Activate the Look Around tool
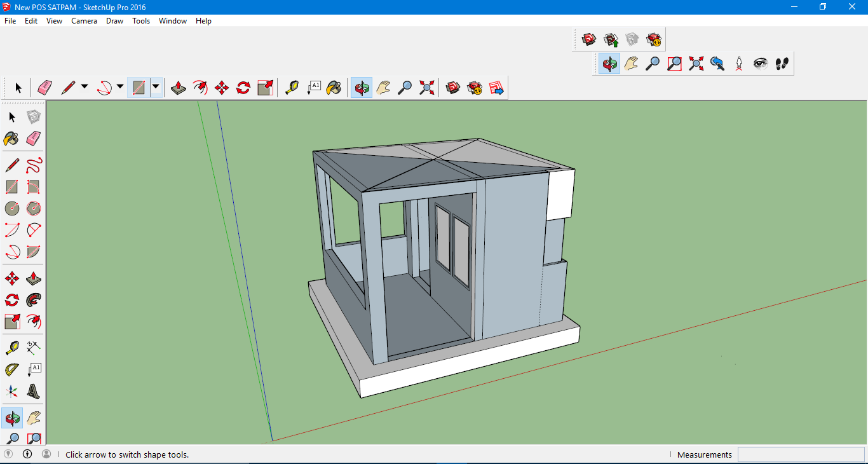The height and width of the screenshot is (464, 868). tap(760, 63)
